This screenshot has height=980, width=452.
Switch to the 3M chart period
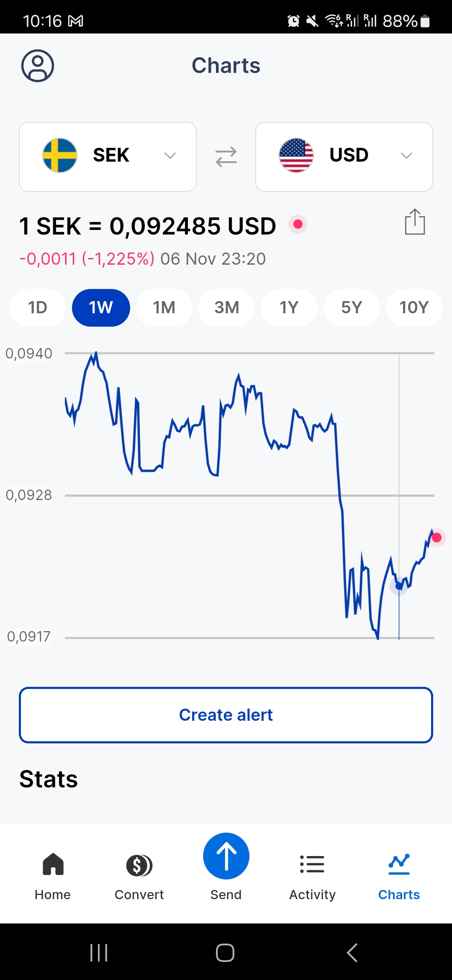tap(226, 308)
